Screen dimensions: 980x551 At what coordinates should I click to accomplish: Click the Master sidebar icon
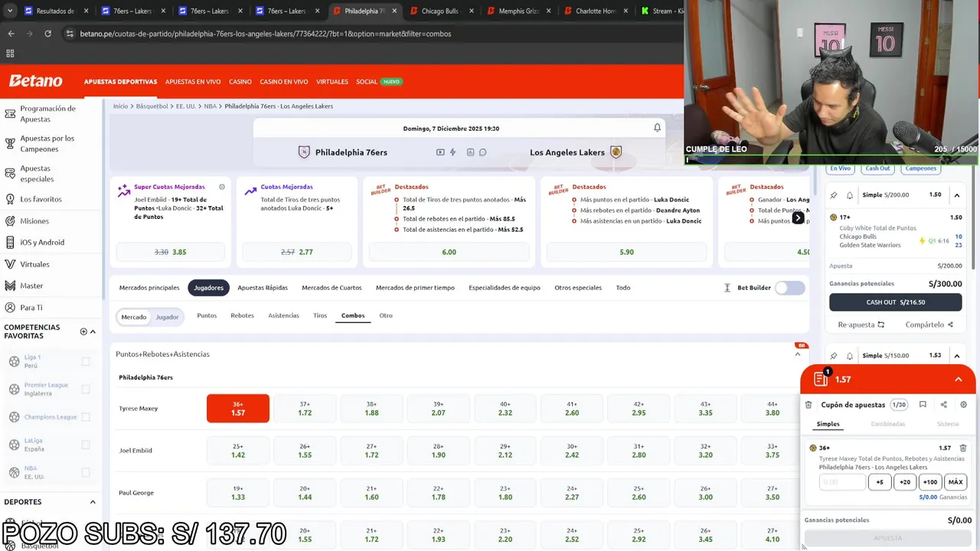click(x=10, y=285)
